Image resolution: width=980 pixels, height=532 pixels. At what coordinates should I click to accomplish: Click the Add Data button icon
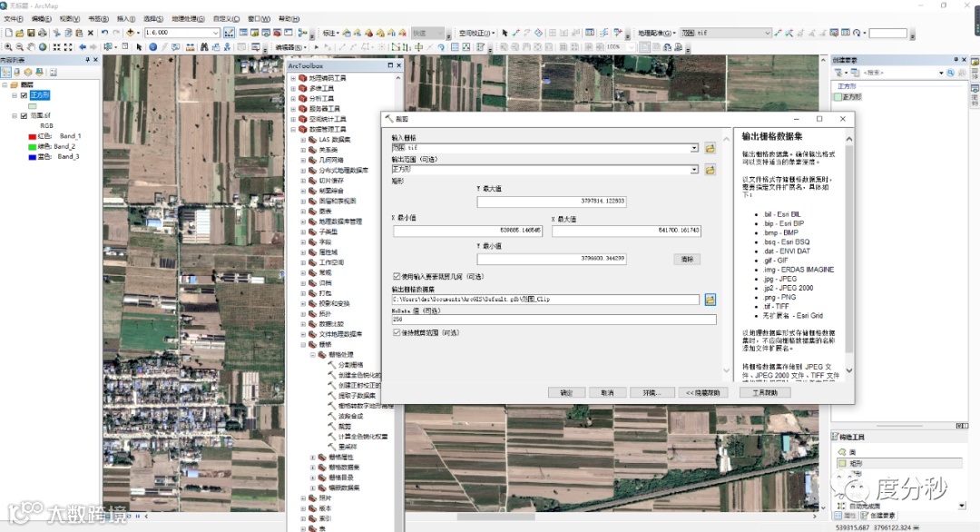[x=131, y=33]
